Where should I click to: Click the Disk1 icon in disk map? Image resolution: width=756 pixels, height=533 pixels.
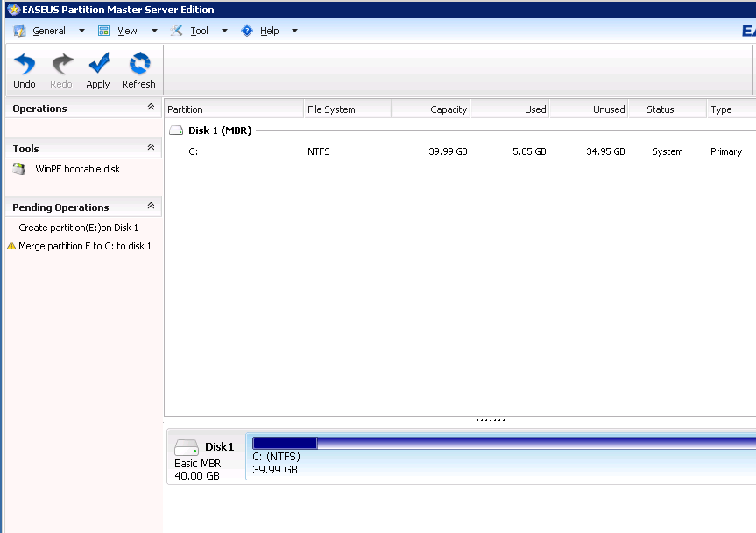pyautogui.click(x=187, y=446)
